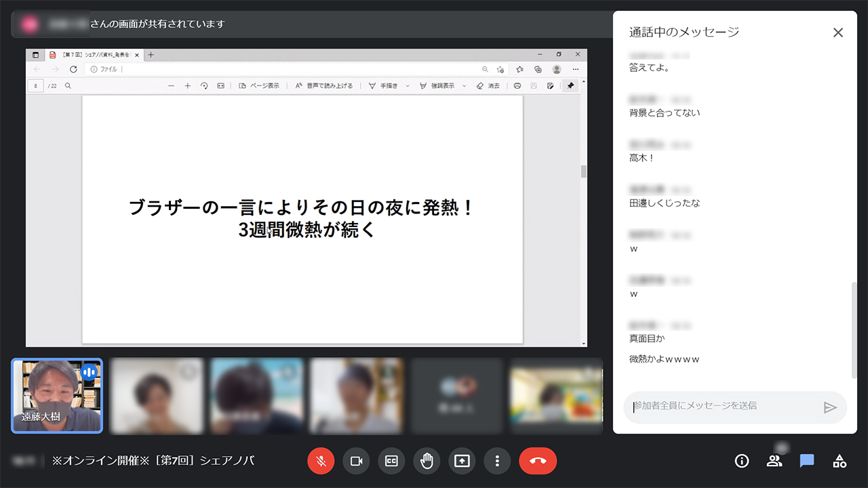This screenshot has width=868, height=488.
Task: Close the in-call messages panel
Action: click(838, 33)
